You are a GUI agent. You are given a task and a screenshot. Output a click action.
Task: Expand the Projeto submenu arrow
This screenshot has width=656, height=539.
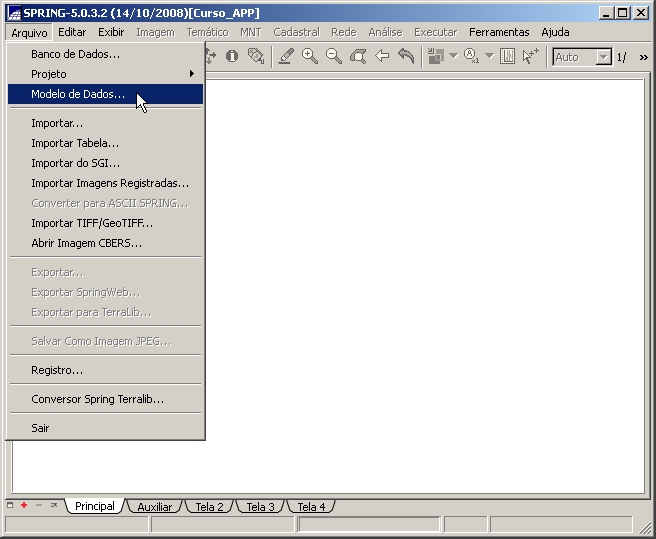[x=192, y=74]
